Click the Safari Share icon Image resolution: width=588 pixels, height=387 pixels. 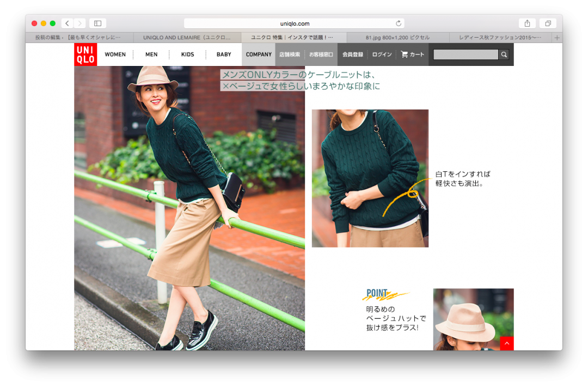point(527,23)
